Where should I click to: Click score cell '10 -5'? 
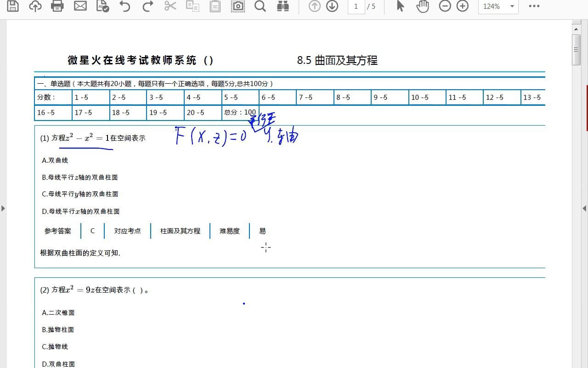pyautogui.click(x=427, y=98)
